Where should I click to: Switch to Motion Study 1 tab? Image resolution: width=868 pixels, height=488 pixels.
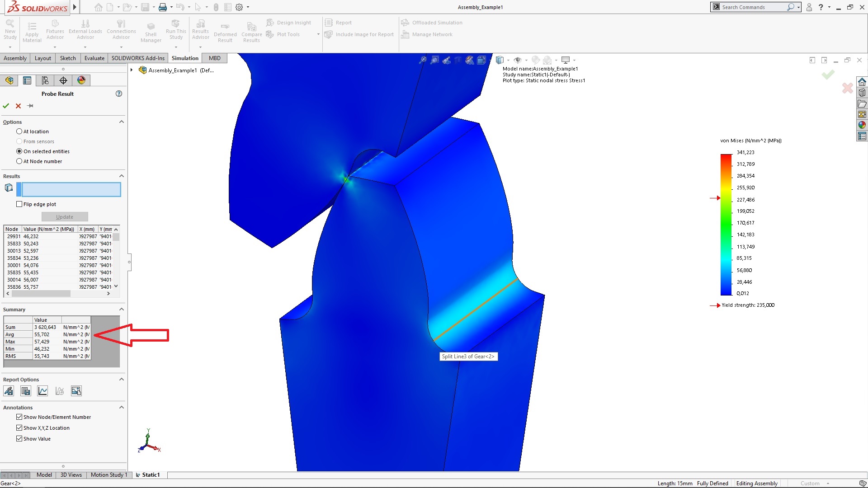(x=109, y=475)
